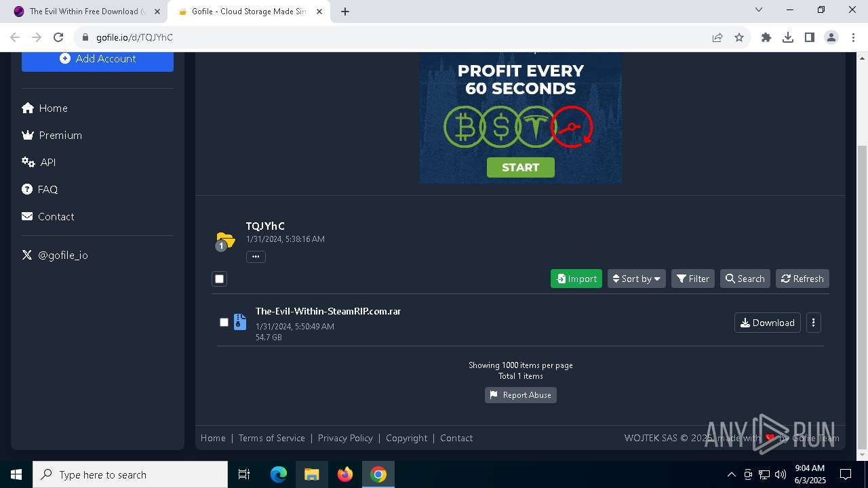The width and height of the screenshot is (868, 488).
Task: Click the Home icon in the sidebar
Action: pyautogui.click(x=28, y=108)
